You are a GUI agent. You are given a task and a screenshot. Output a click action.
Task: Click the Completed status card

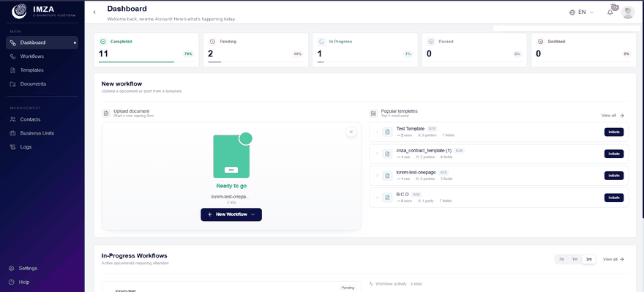[x=146, y=50]
